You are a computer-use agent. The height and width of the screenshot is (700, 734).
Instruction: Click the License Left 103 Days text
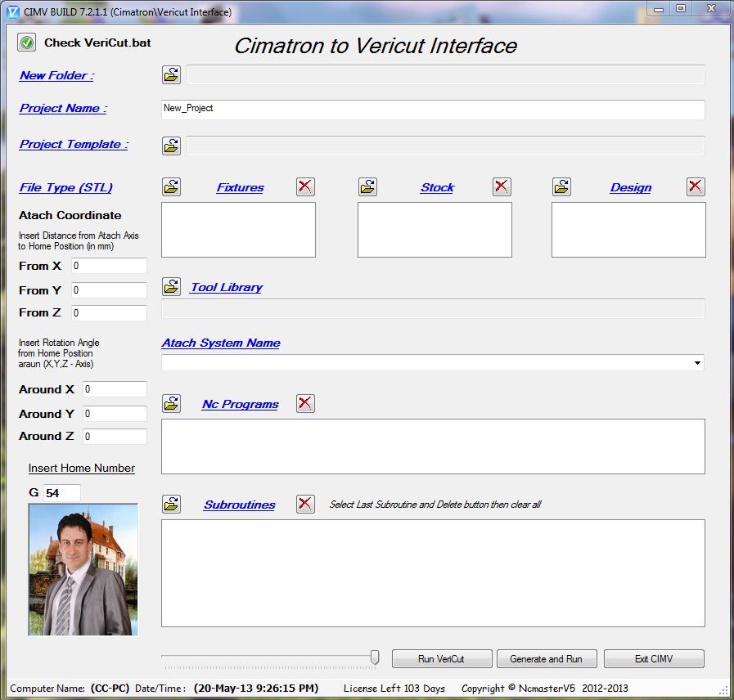394,689
